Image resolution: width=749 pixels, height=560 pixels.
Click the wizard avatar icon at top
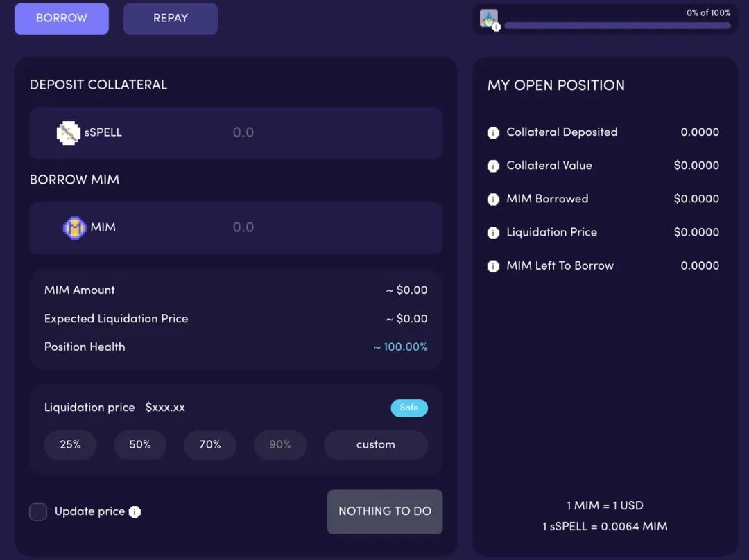[488, 19]
